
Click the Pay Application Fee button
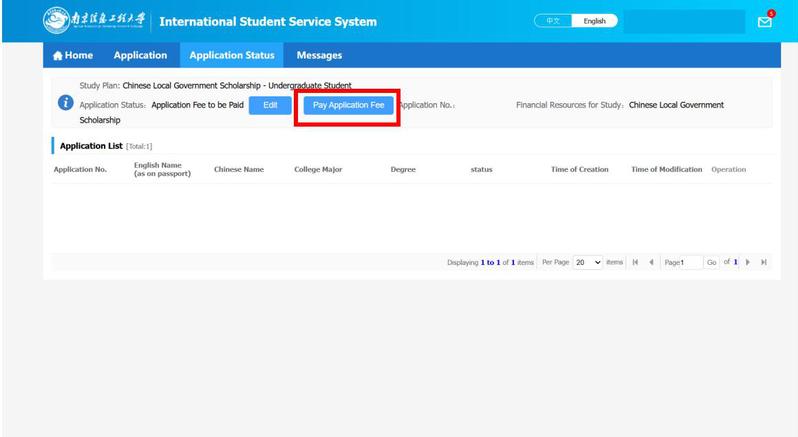(x=348, y=105)
